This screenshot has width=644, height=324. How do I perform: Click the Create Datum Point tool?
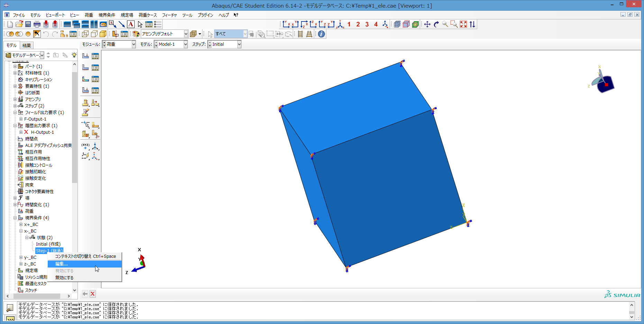click(x=85, y=146)
